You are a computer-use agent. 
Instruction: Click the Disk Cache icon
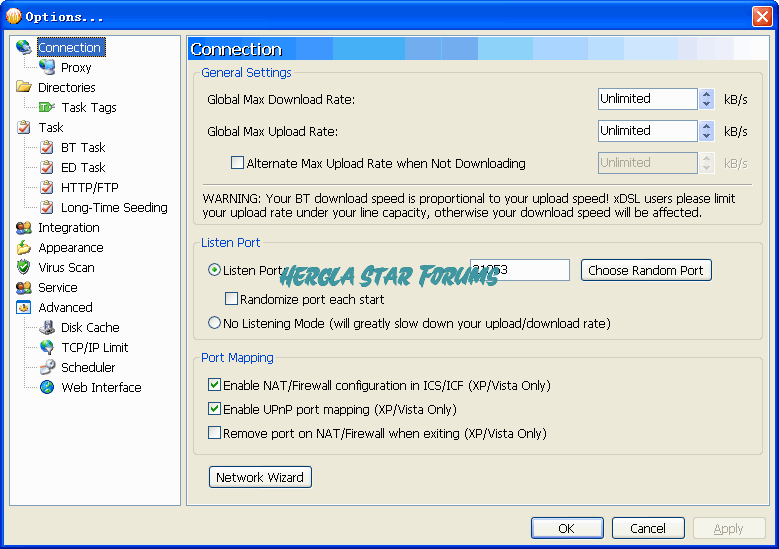(x=47, y=327)
